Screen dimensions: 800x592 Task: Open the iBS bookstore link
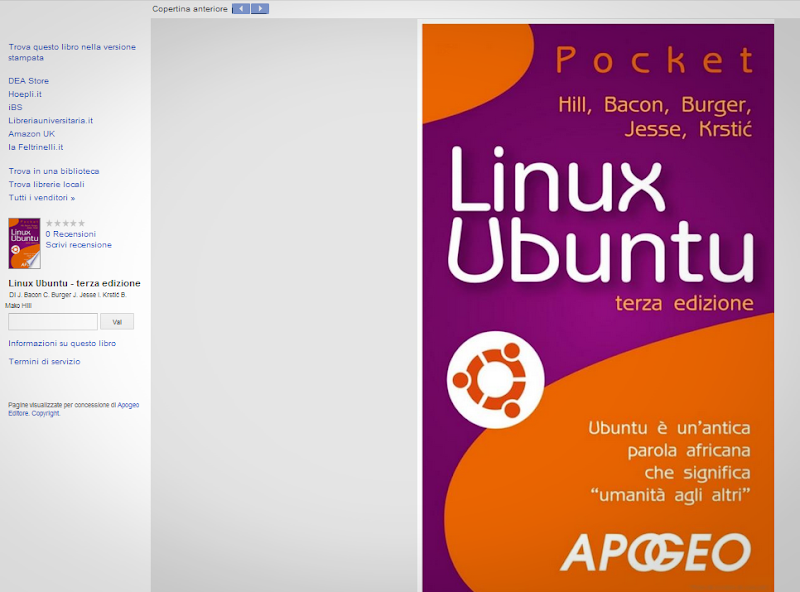(15, 107)
